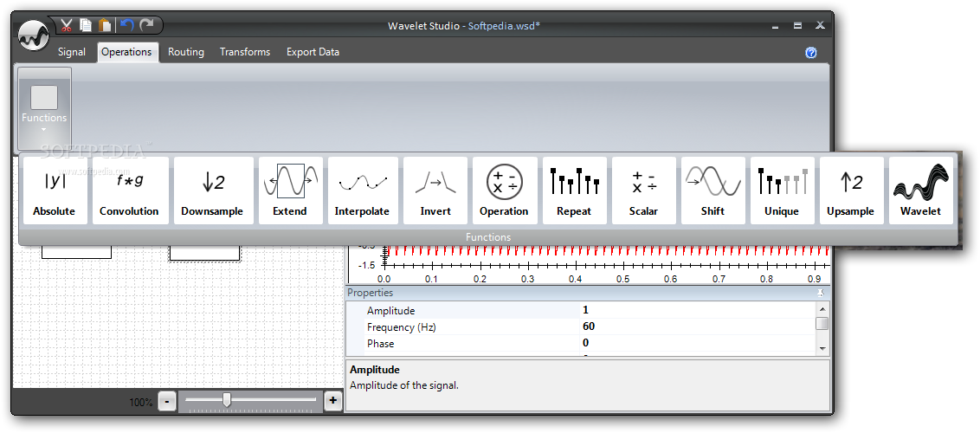Screen dimensions: 980x433
Task: Zoom in with the plus button
Action: pos(333,401)
